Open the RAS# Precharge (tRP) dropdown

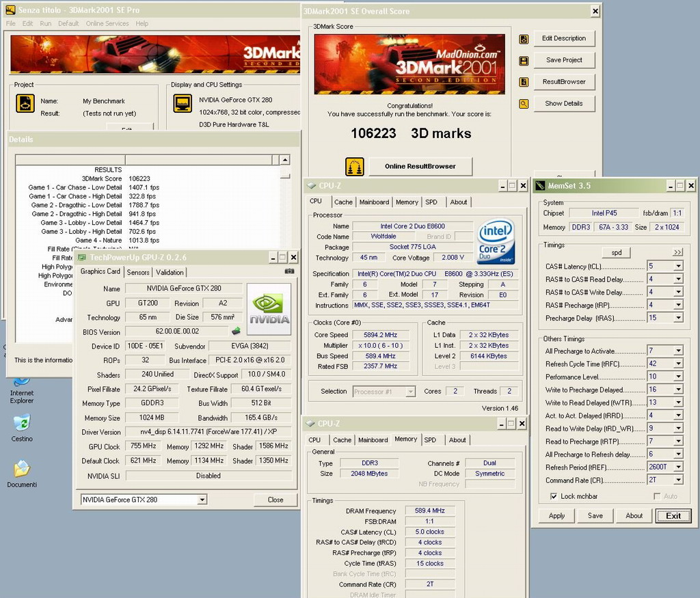pos(678,305)
